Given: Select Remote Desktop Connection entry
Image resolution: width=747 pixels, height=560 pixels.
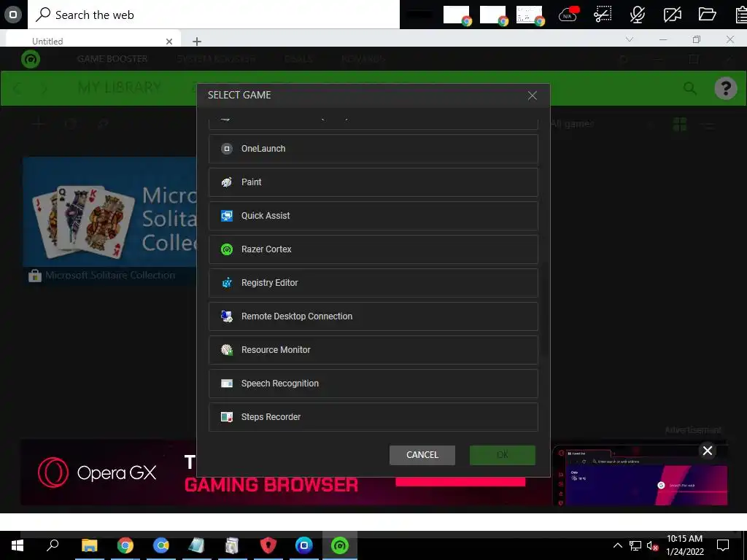Looking at the screenshot, I should (x=373, y=316).
